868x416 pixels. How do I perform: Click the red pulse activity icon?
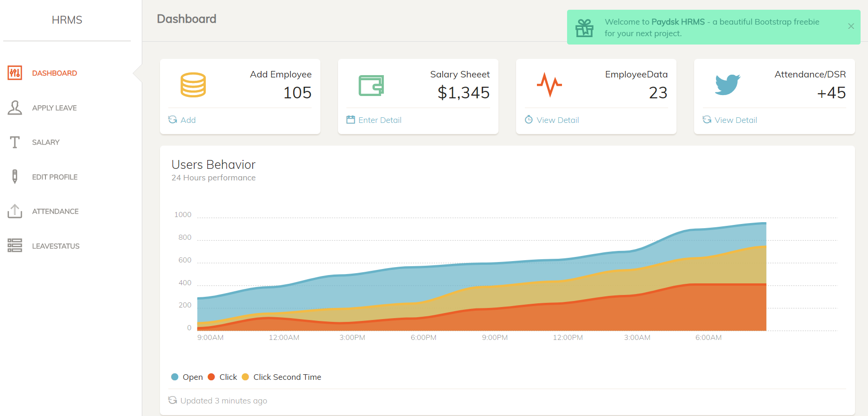point(549,85)
